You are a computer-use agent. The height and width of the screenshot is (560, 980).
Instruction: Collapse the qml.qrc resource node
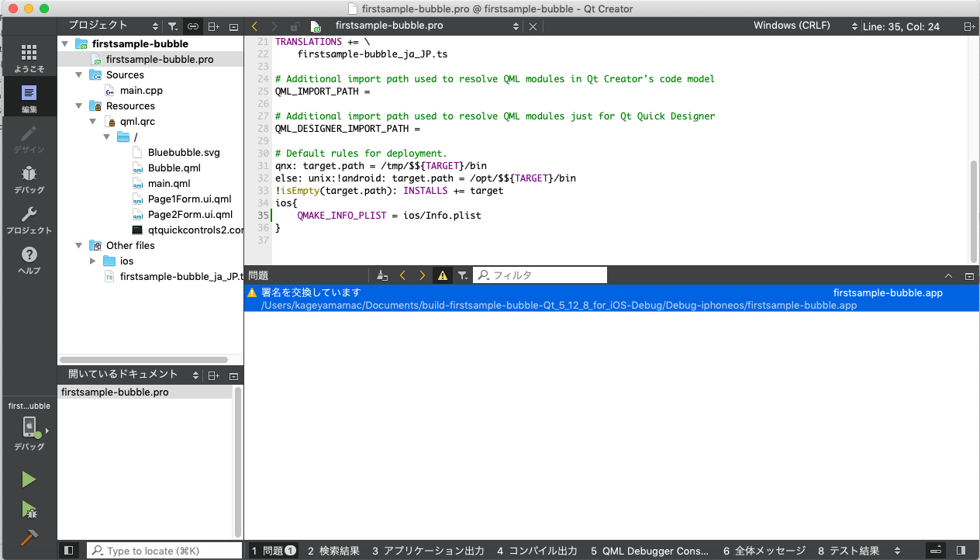(x=92, y=122)
